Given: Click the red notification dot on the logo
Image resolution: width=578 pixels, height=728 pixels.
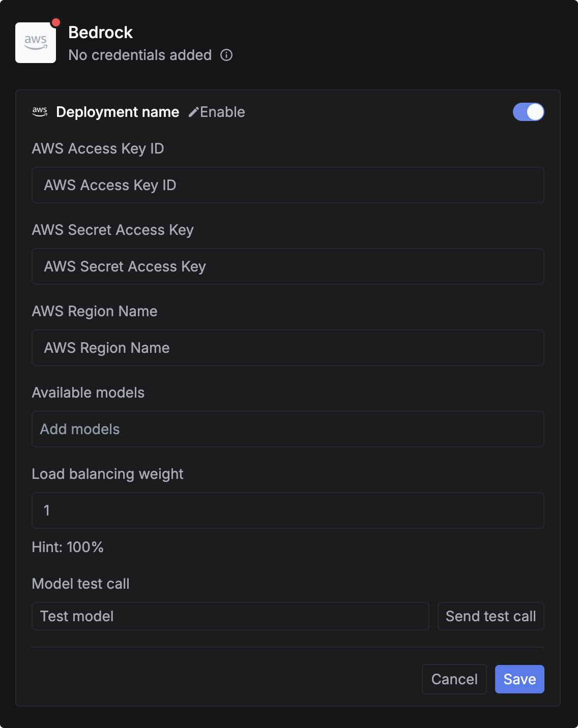Looking at the screenshot, I should tap(55, 21).
